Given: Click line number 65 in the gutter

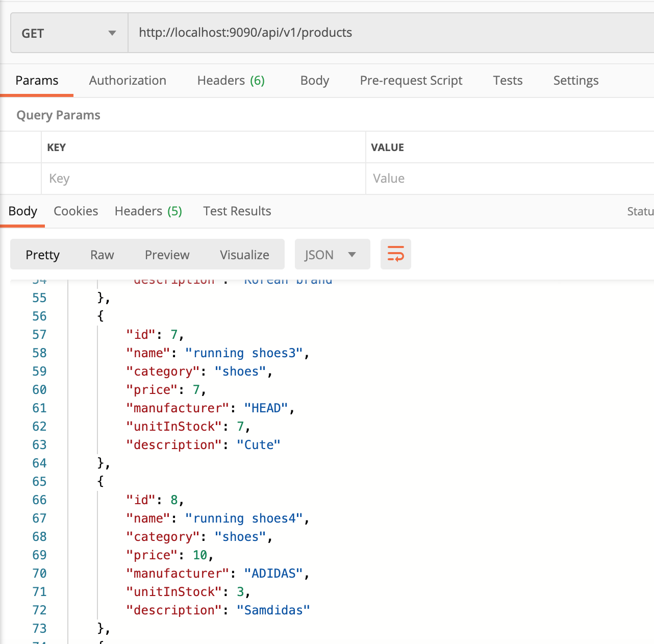Looking at the screenshot, I should click(x=39, y=482).
